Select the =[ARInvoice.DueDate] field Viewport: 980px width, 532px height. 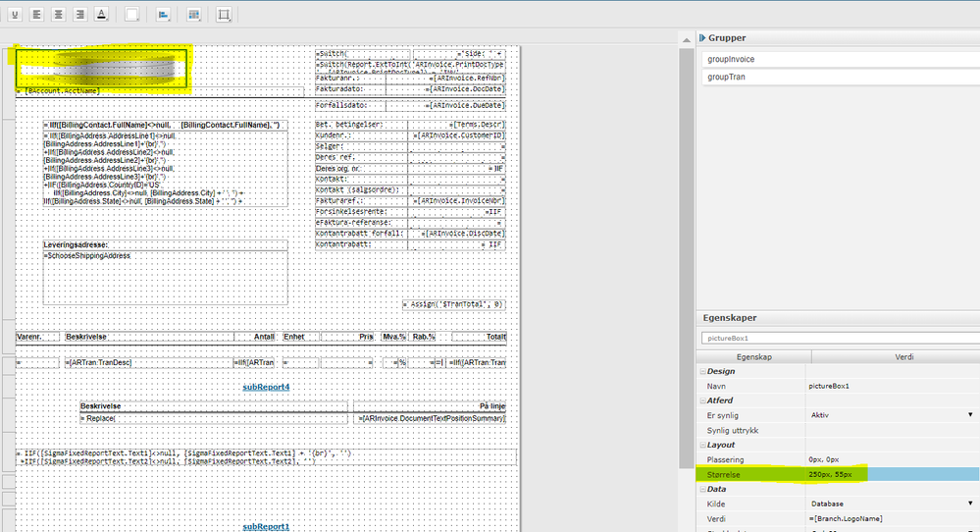pos(445,106)
